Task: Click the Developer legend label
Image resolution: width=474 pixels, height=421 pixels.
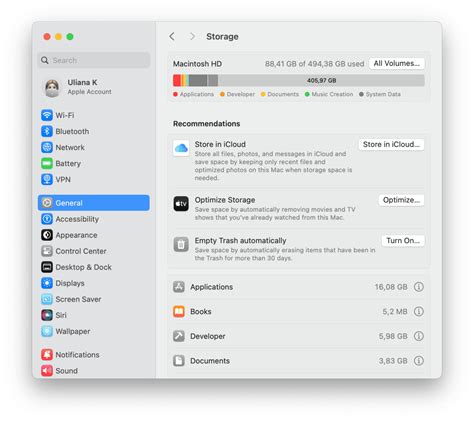Action: [240, 94]
